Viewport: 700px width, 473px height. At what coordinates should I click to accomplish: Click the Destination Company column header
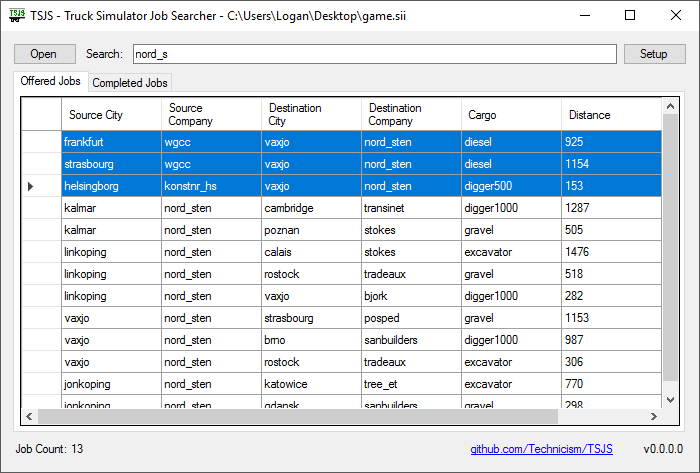click(x=410, y=115)
